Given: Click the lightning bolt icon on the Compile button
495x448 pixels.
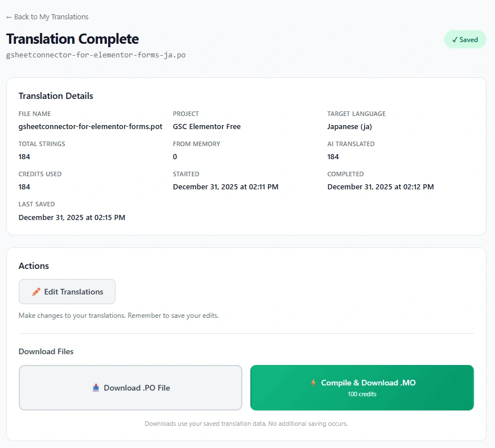Looking at the screenshot, I should [x=313, y=383].
